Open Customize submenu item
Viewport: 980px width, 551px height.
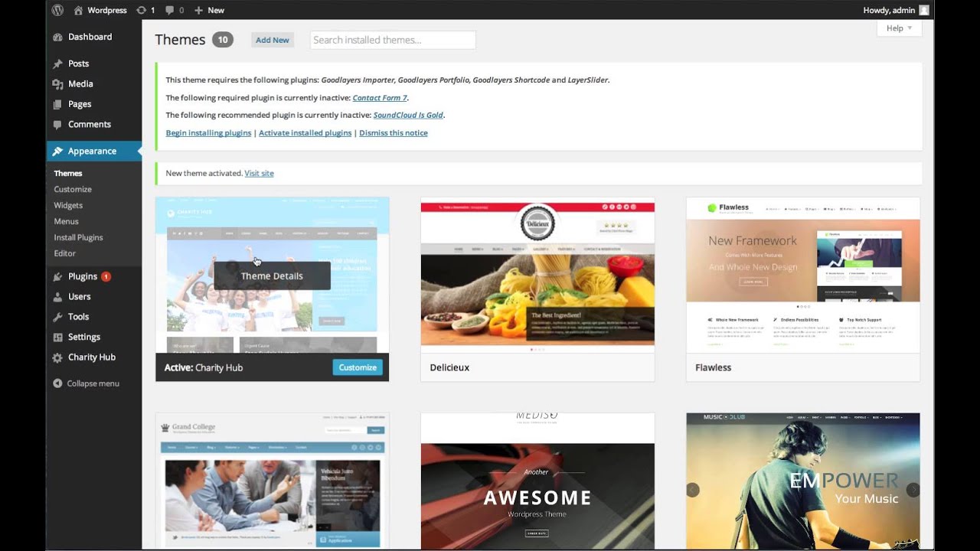(x=73, y=190)
